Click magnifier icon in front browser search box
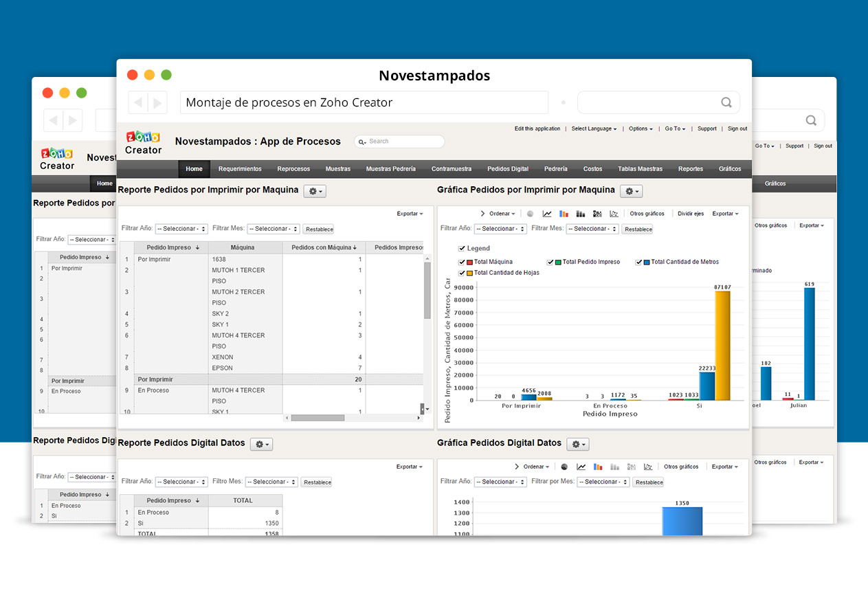Image resolution: width=868 pixels, height=591 pixels. pos(726,102)
